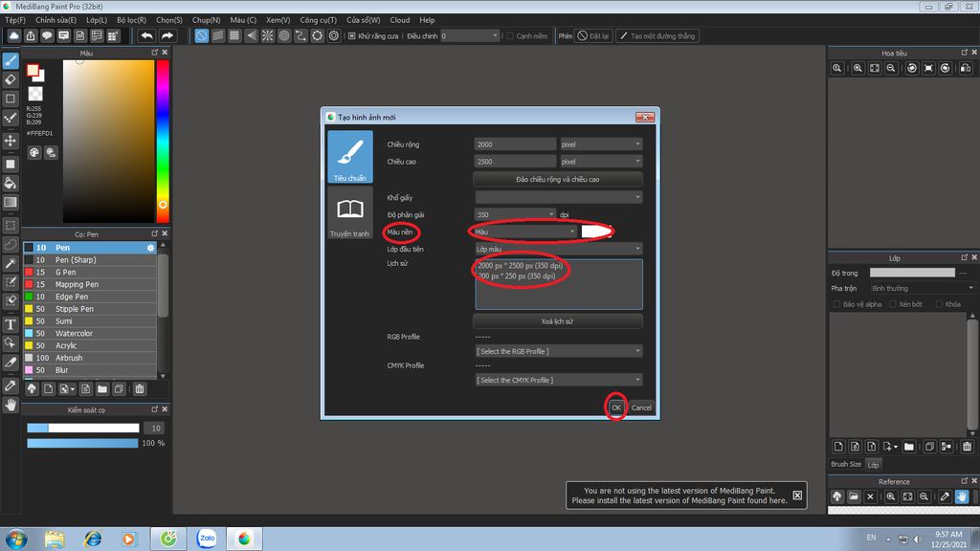Click the new layer folder icon
Image resolution: width=980 pixels, height=551 pixels.
tap(909, 446)
